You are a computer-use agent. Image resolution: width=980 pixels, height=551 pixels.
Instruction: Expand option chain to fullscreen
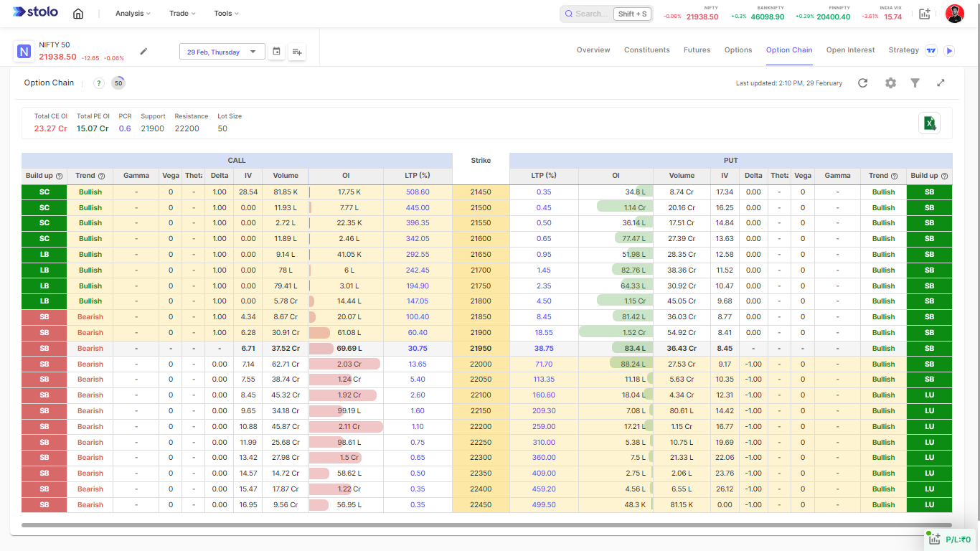(x=941, y=83)
